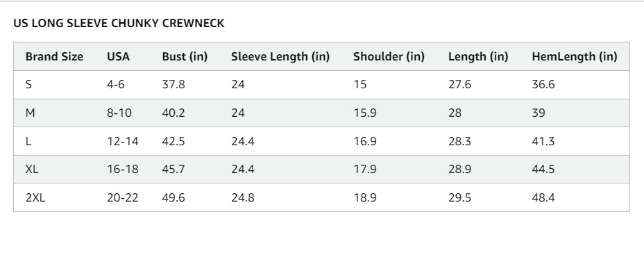
Task: Click the 2XL brand size cell
Action: tap(35, 197)
